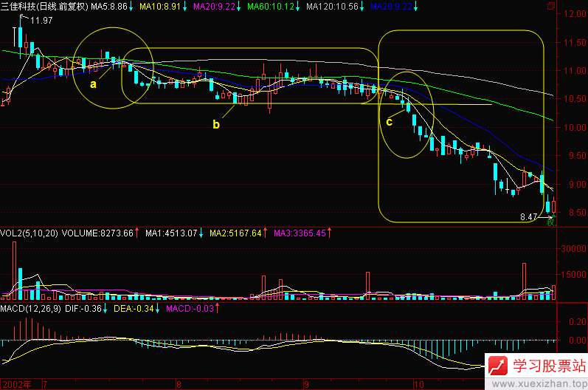Click the 10.00 price axis label
The image size is (588, 390).
pos(575,128)
